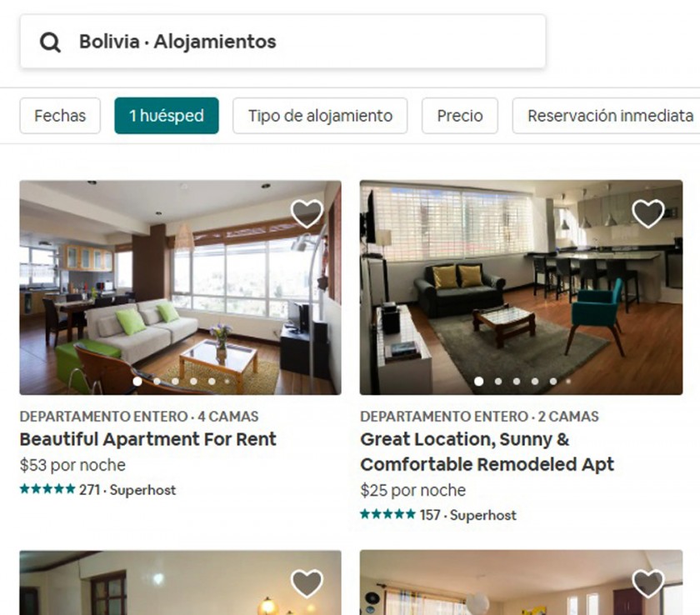
Task: Open the 1 huésped guest filter
Action: coord(167,116)
